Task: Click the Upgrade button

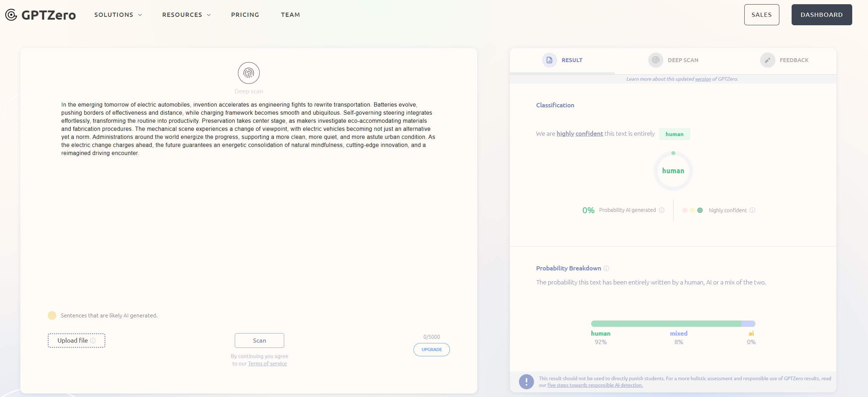Action: (x=431, y=350)
